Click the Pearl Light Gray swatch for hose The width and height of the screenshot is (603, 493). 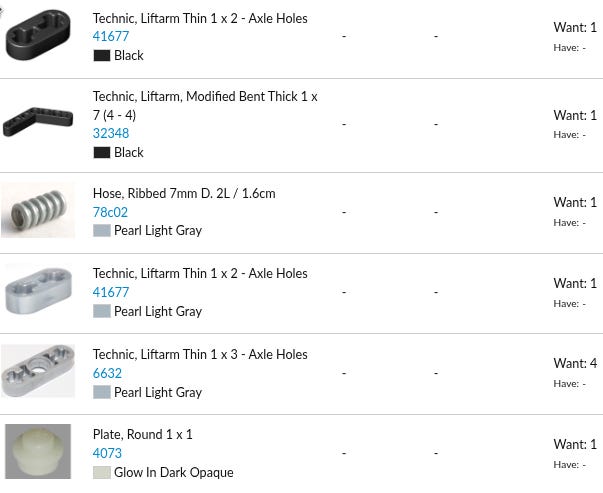pyautogui.click(x=102, y=231)
